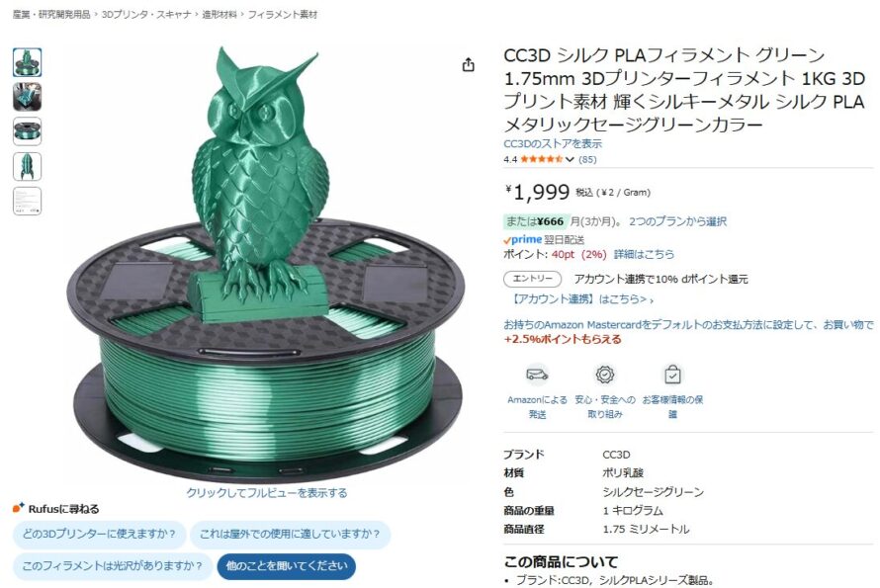Open the フィラメント素材 breadcrumb

pyautogui.click(x=283, y=15)
